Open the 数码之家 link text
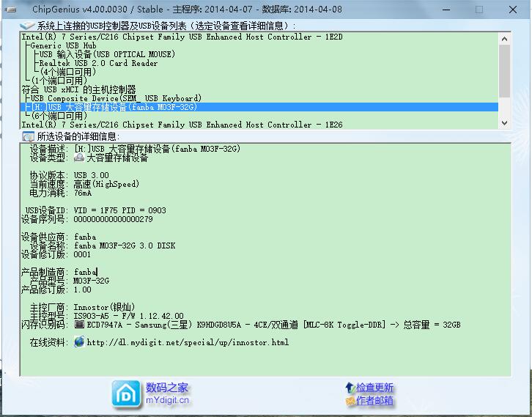This screenshot has width=532, height=417. click(x=166, y=387)
